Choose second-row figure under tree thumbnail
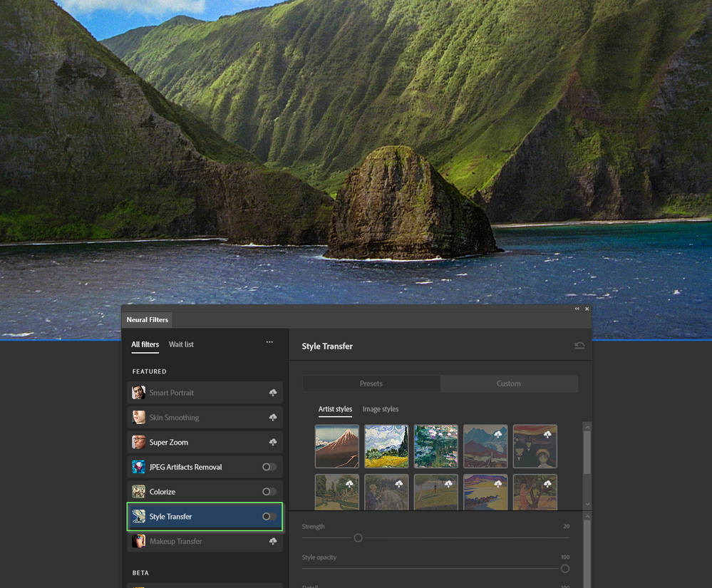 [535, 492]
